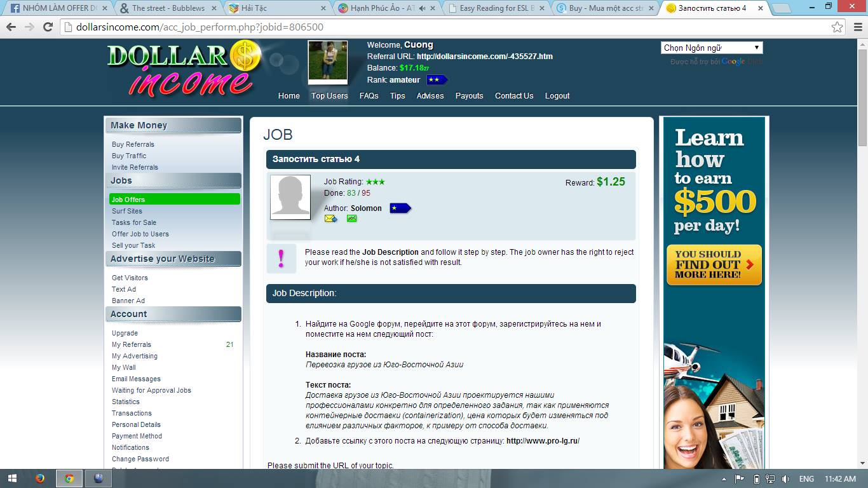Open Waiting for Approval Jobs link
The height and width of the screenshot is (488, 868).
(151, 390)
